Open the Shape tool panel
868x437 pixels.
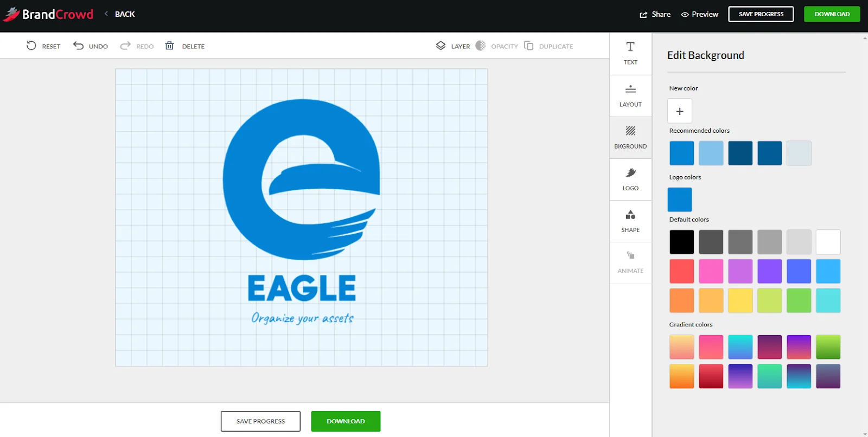[630, 221]
